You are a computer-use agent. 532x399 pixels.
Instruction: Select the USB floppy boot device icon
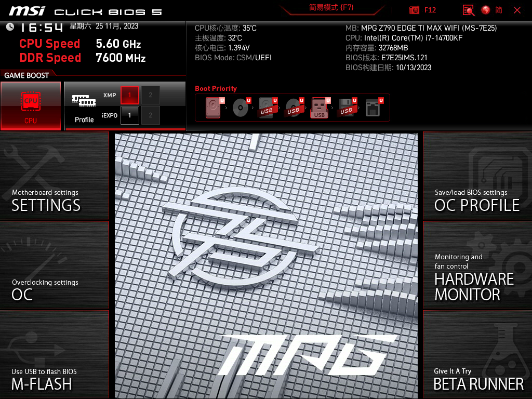[x=347, y=108]
